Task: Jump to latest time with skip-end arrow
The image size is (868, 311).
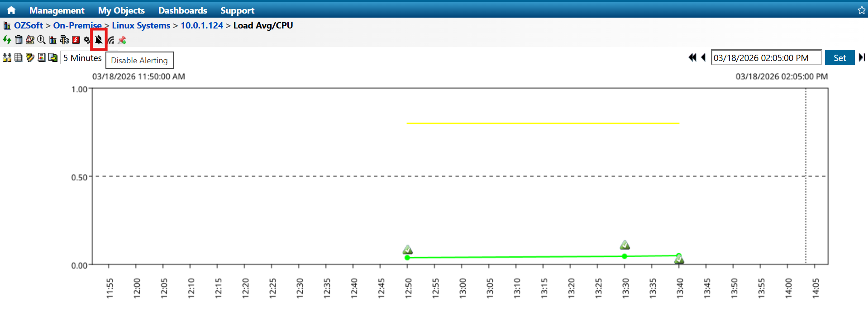Action: [x=862, y=57]
